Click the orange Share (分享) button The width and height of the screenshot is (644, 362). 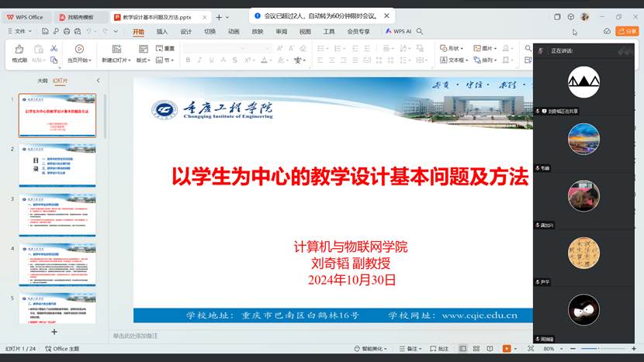point(626,31)
